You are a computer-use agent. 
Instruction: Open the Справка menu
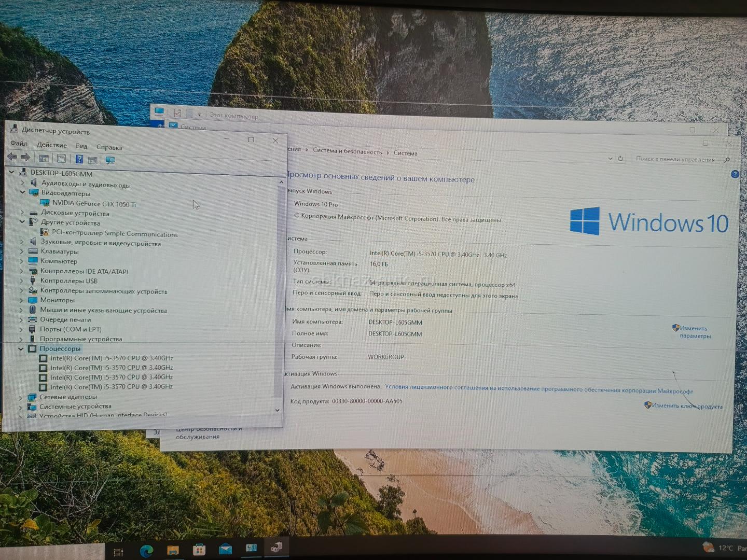pyautogui.click(x=109, y=147)
